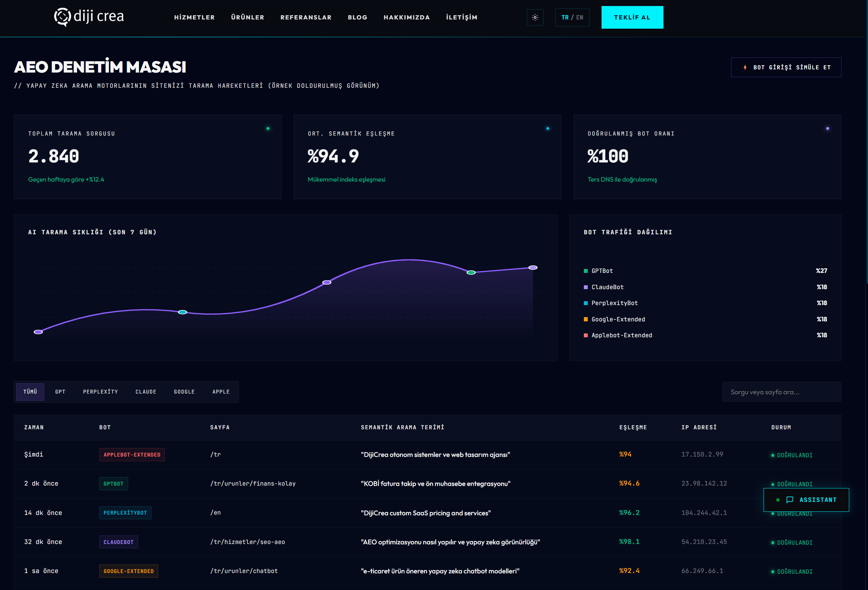868x590 pixels.
Task: Click the first purple chart data point
Action: pos(38,332)
